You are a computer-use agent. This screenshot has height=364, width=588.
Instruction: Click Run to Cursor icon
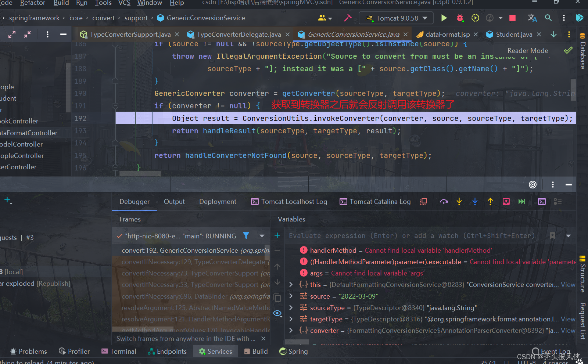[521, 202]
